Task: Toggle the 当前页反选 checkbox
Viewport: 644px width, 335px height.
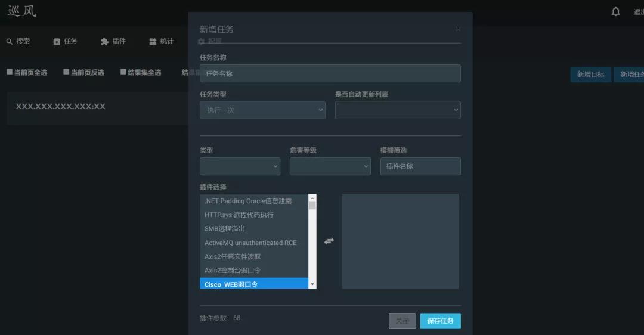Action: tap(66, 72)
